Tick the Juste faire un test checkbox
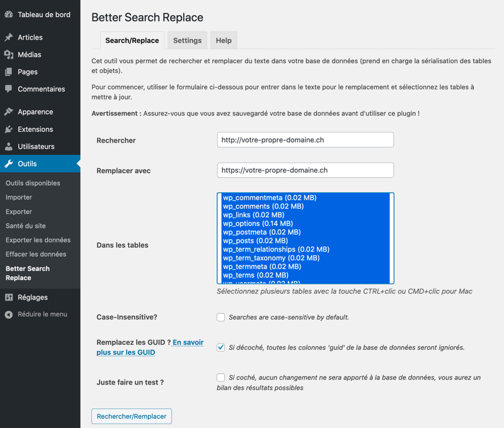 pyautogui.click(x=220, y=377)
